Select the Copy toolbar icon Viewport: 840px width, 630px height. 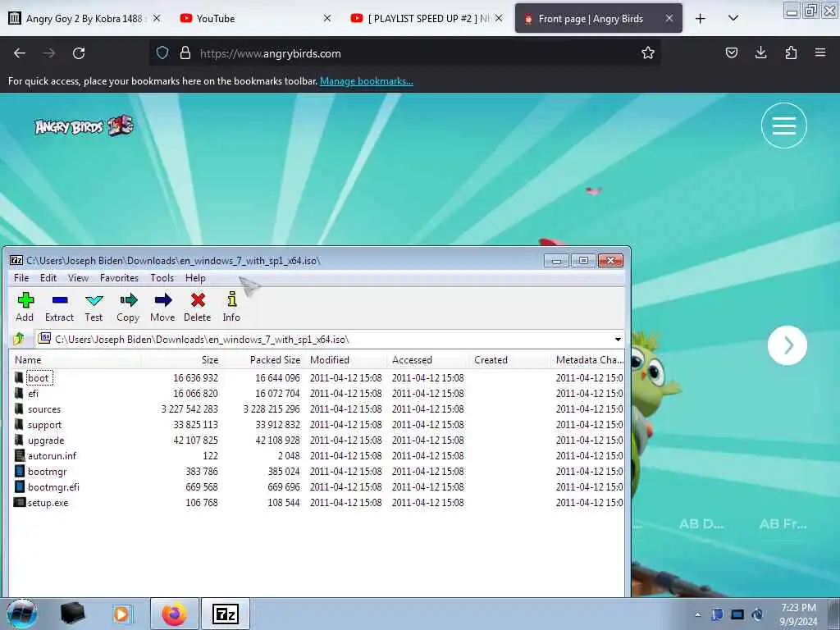point(128,307)
